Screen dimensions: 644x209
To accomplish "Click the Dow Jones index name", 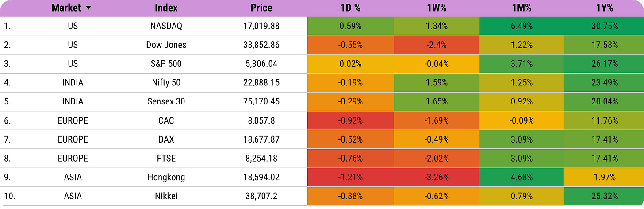I will click(x=166, y=45).
